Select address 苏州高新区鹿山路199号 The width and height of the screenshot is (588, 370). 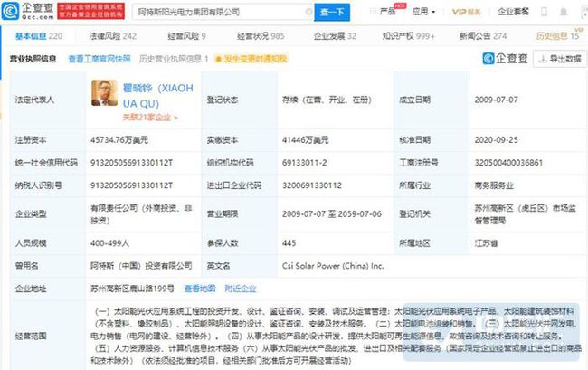pos(132,289)
